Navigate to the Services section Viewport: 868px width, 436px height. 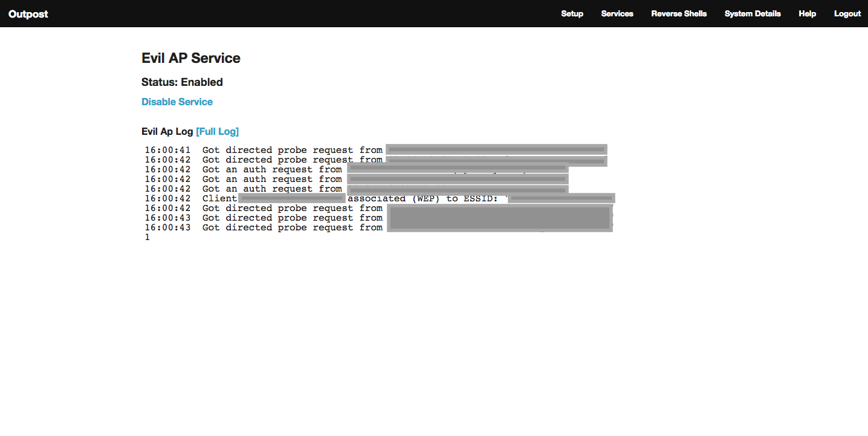617,13
